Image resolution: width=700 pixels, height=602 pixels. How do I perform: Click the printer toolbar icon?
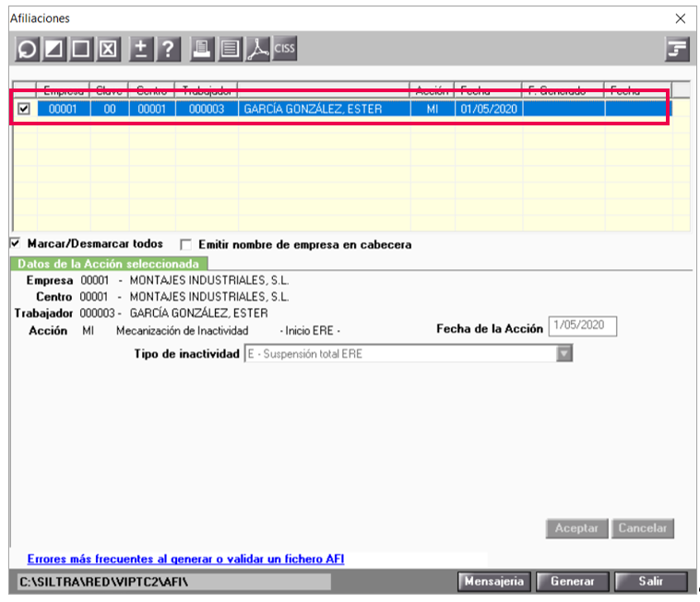click(202, 49)
